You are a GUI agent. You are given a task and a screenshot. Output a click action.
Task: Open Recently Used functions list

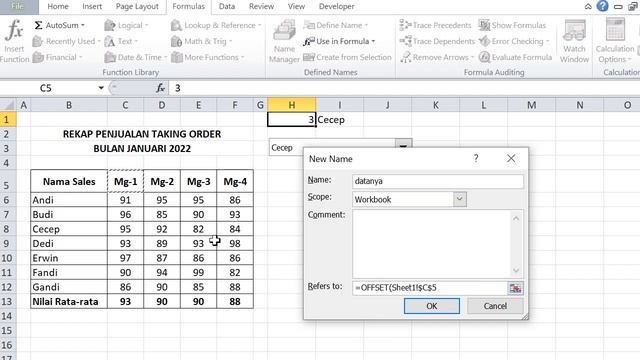click(x=66, y=41)
